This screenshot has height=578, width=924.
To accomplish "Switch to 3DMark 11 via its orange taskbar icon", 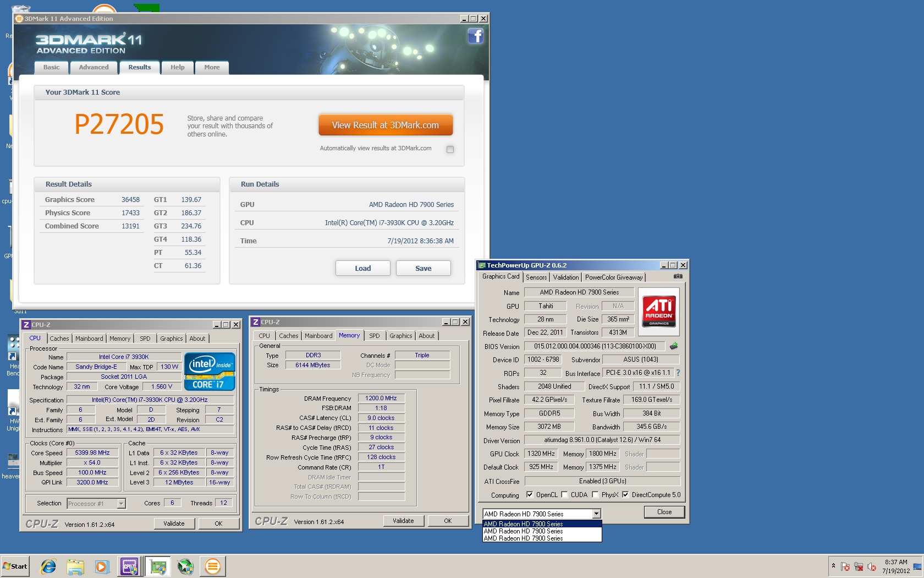I will click(212, 566).
